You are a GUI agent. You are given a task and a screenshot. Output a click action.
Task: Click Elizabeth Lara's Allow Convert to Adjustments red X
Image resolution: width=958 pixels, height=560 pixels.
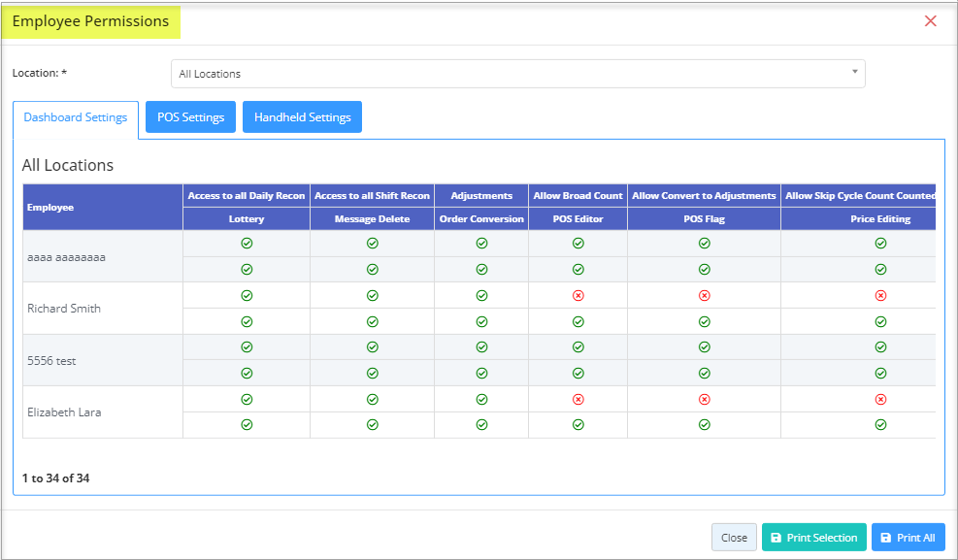[x=705, y=400]
